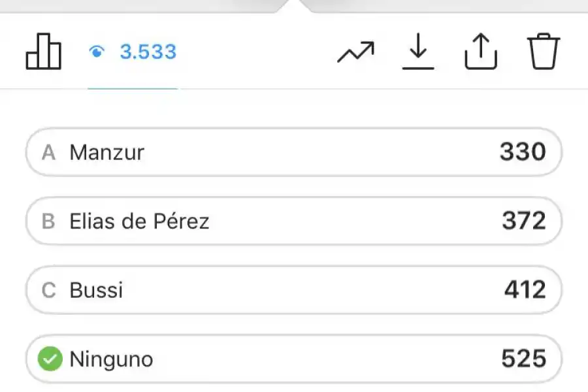Share the poll using the export icon

coord(480,52)
